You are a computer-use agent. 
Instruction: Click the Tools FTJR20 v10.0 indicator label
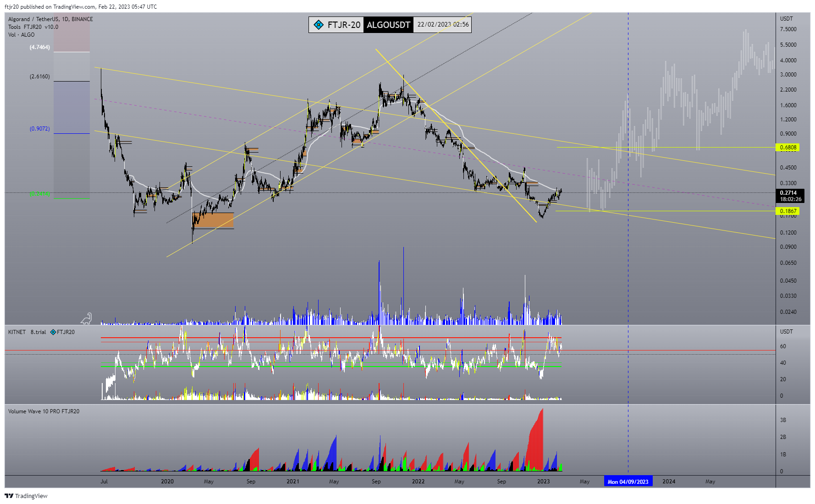point(33,27)
